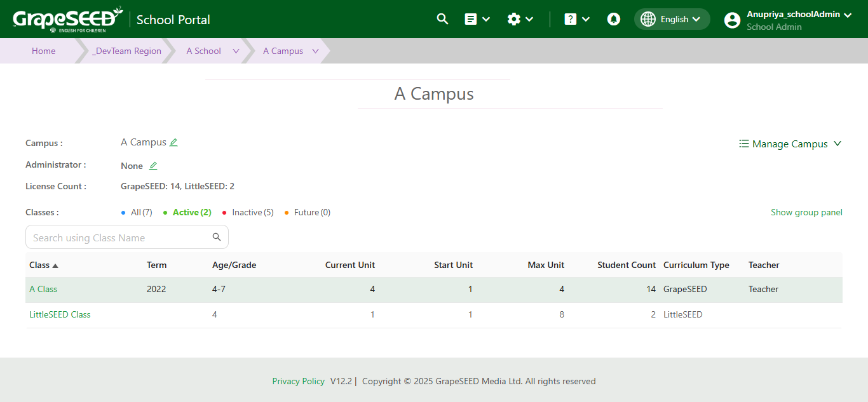Sort by the Start Unit column header
Viewport: 868px width, 402px height.
[x=453, y=265]
